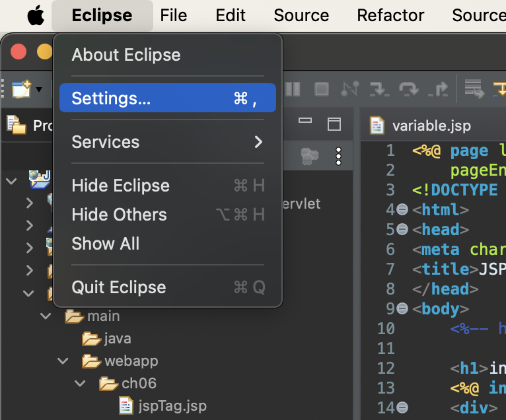Click the Suspend pause toolbar icon
The image size is (506, 420).
point(293,88)
